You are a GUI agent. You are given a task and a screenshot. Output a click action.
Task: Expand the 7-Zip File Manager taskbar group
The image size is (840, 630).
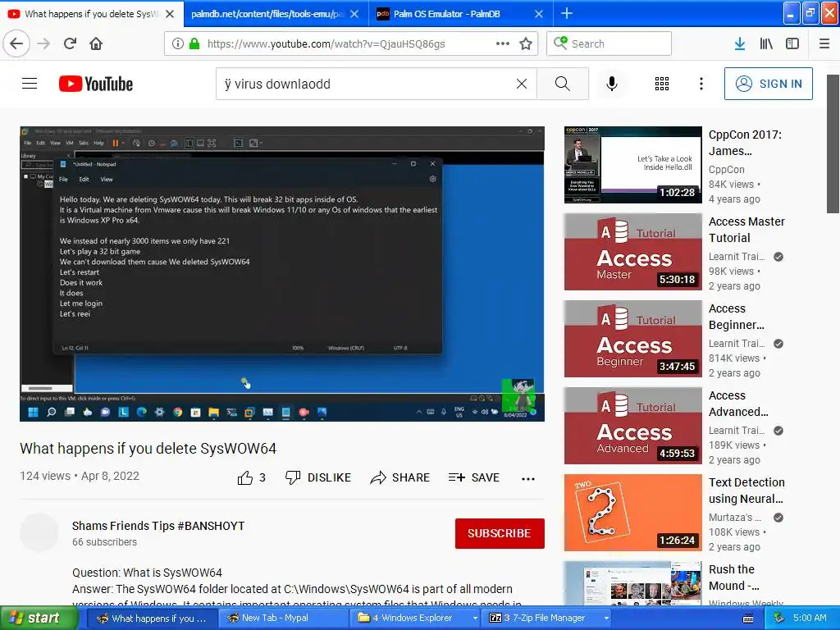point(606,618)
